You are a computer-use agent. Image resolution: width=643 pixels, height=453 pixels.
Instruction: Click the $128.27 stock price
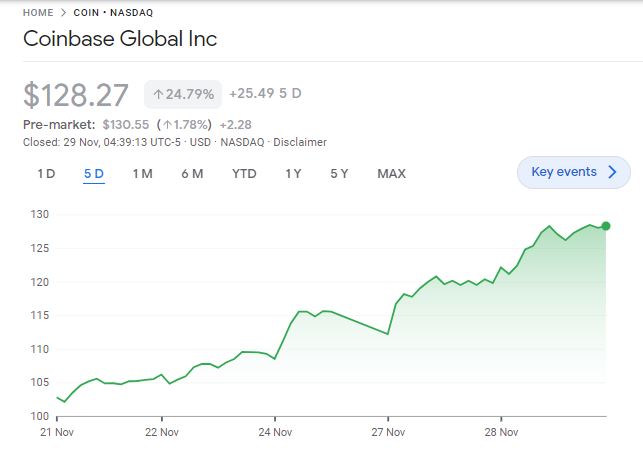click(x=76, y=95)
